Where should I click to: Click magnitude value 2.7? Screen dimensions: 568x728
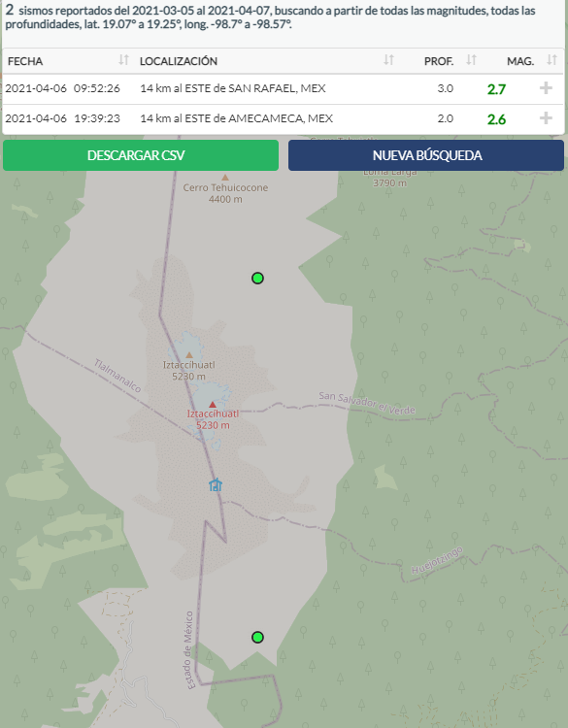pos(496,89)
